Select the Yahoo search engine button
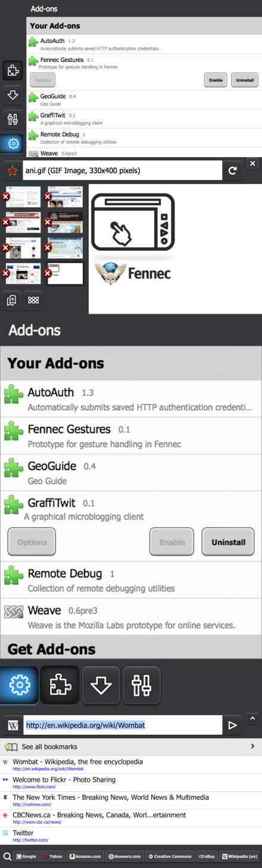262x868 pixels. pyautogui.click(x=52, y=857)
